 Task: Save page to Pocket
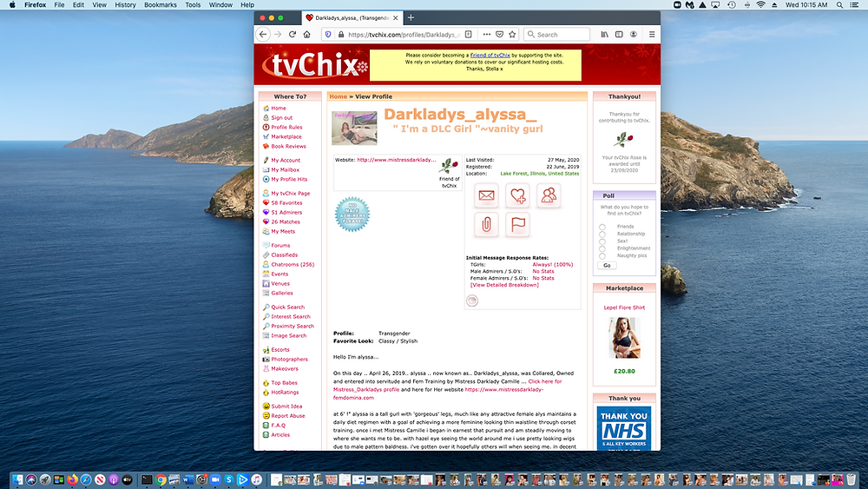click(499, 35)
